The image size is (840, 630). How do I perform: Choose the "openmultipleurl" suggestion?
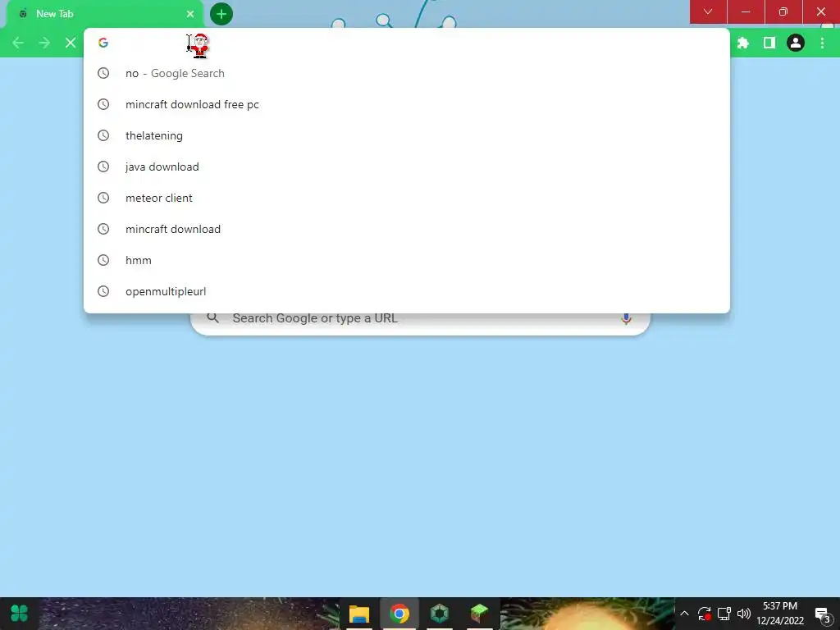[x=407, y=291]
